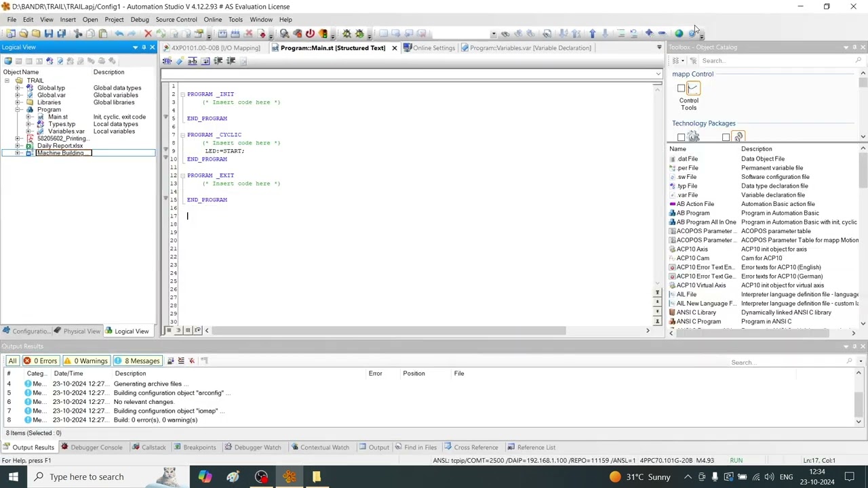Open the Online menu
This screenshot has width=868, height=488.
click(212, 20)
